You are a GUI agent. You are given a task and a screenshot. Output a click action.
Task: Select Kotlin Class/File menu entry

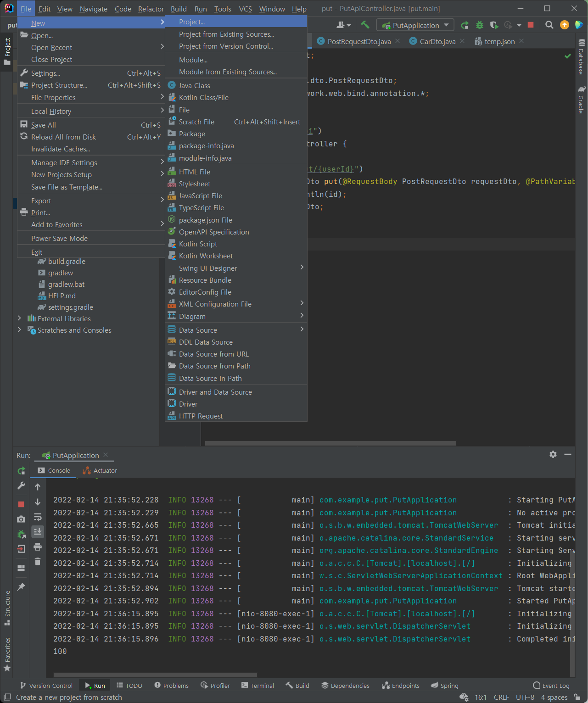coord(236,97)
